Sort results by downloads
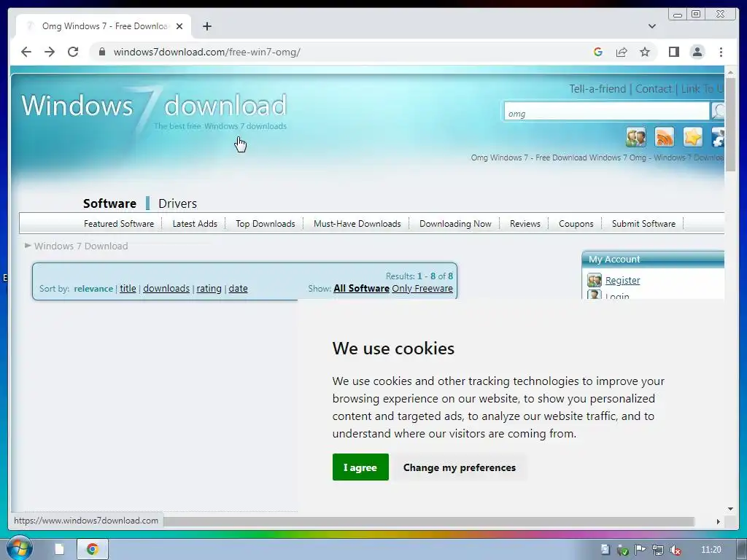 point(166,289)
